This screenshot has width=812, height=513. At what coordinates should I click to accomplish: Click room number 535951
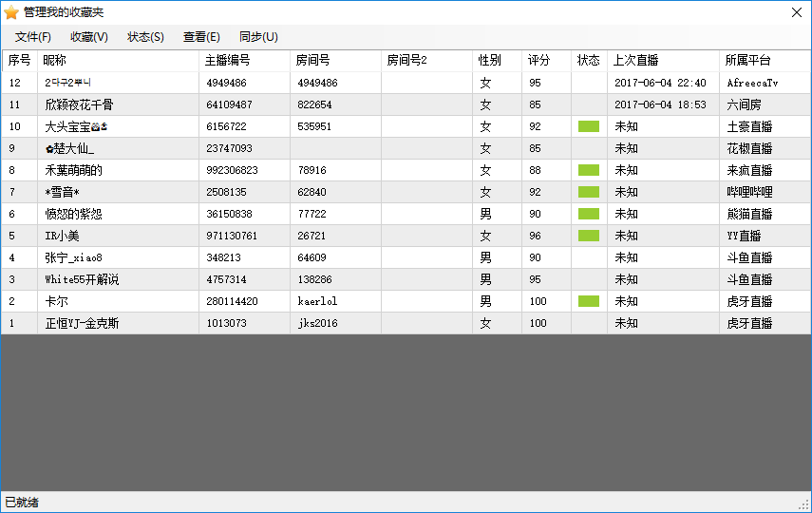pos(314,126)
